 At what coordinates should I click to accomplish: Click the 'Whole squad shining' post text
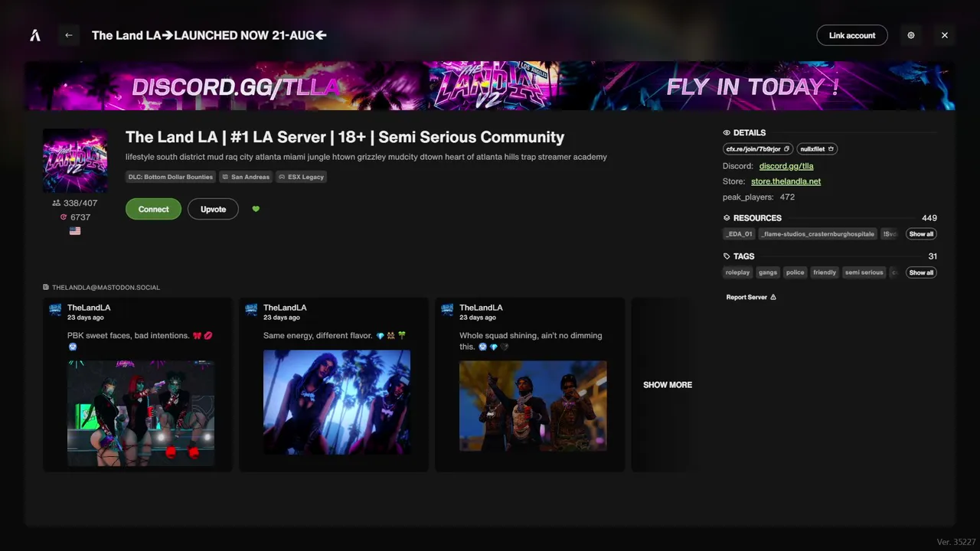pos(531,341)
